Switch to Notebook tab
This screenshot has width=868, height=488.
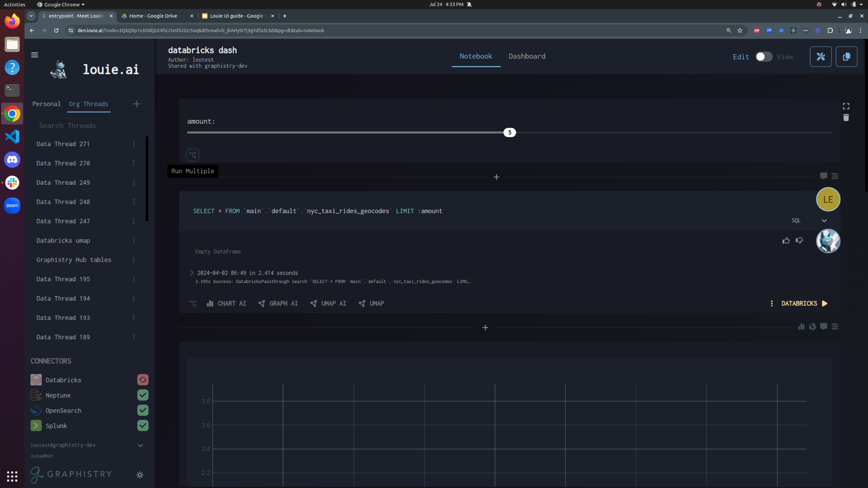(476, 56)
